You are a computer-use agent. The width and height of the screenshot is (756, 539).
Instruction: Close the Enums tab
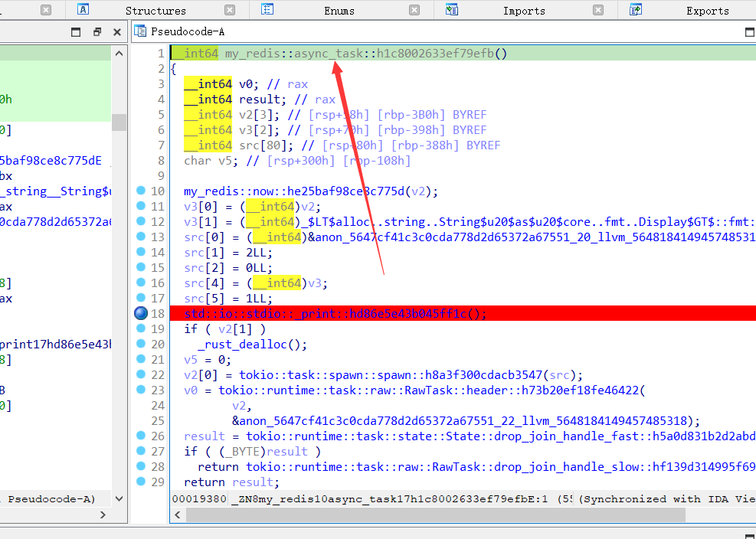[x=414, y=10]
